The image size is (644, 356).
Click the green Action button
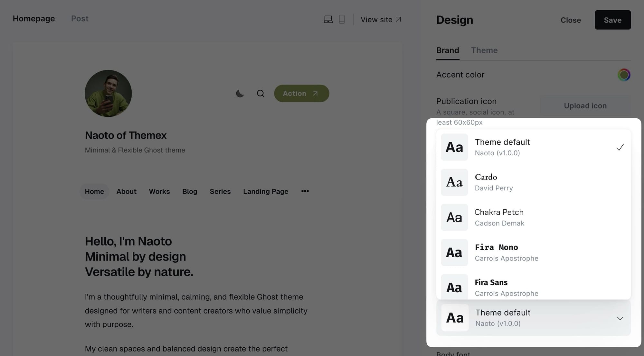pyautogui.click(x=301, y=94)
